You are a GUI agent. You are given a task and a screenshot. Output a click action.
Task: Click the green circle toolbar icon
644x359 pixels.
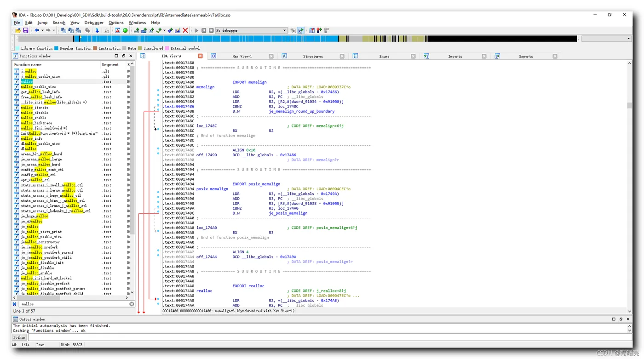125,30
